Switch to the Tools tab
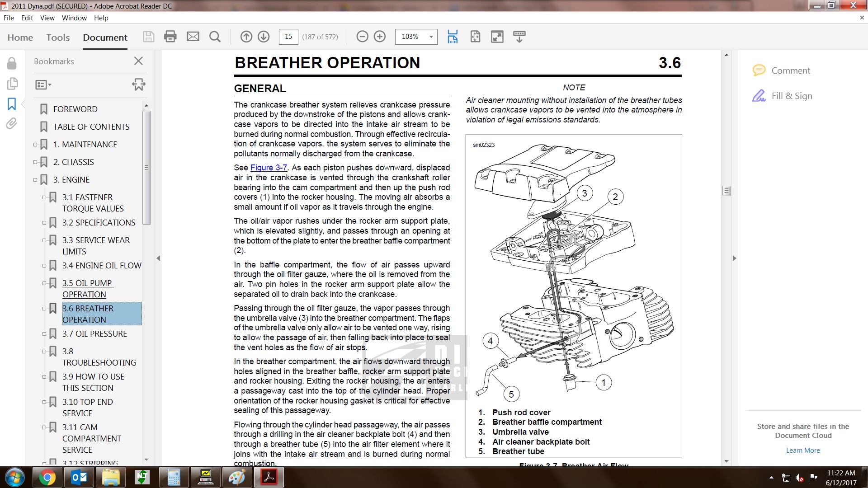This screenshot has width=868, height=488. (x=58, y=38)
